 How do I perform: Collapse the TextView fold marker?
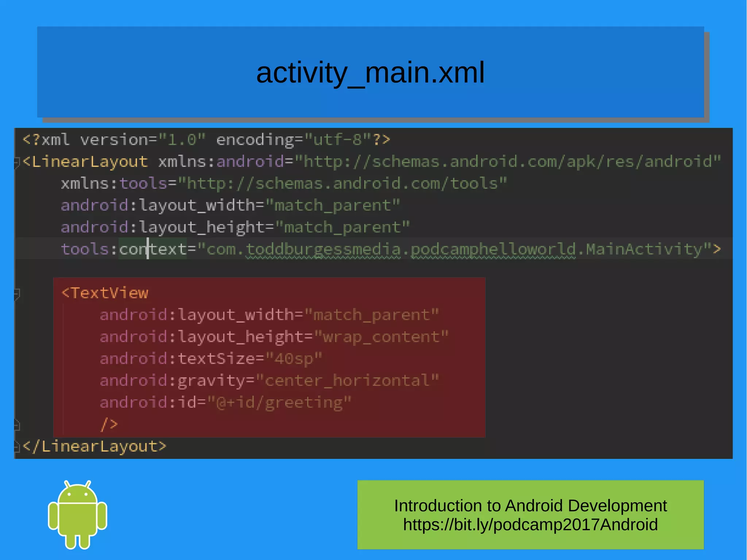coord(17,294)
